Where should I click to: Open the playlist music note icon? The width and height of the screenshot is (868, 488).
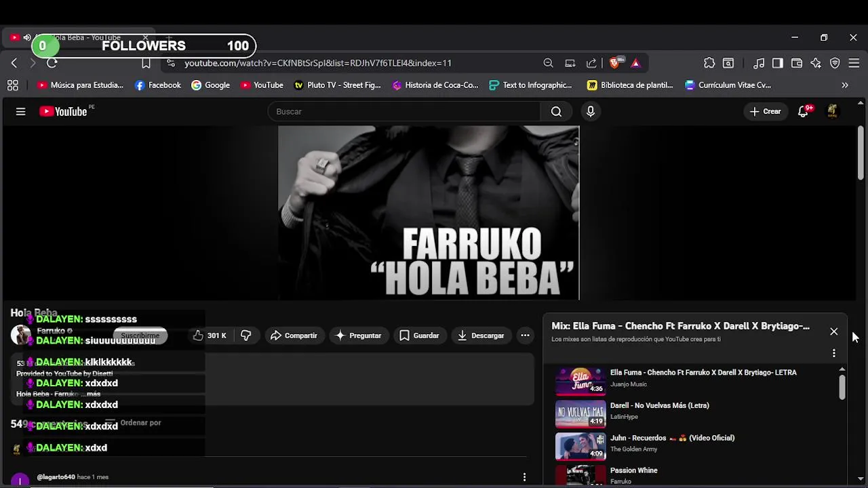[759, 63]
